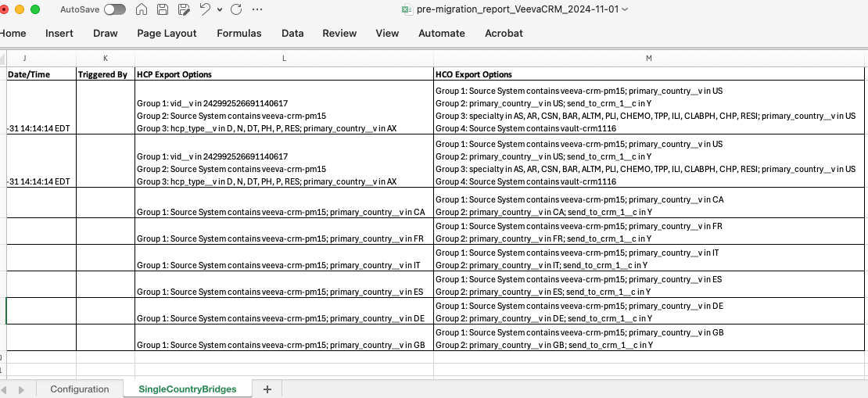Click the Excel file icon in title
The width and height of the screenshot is (868, 398).
(407, 9)
